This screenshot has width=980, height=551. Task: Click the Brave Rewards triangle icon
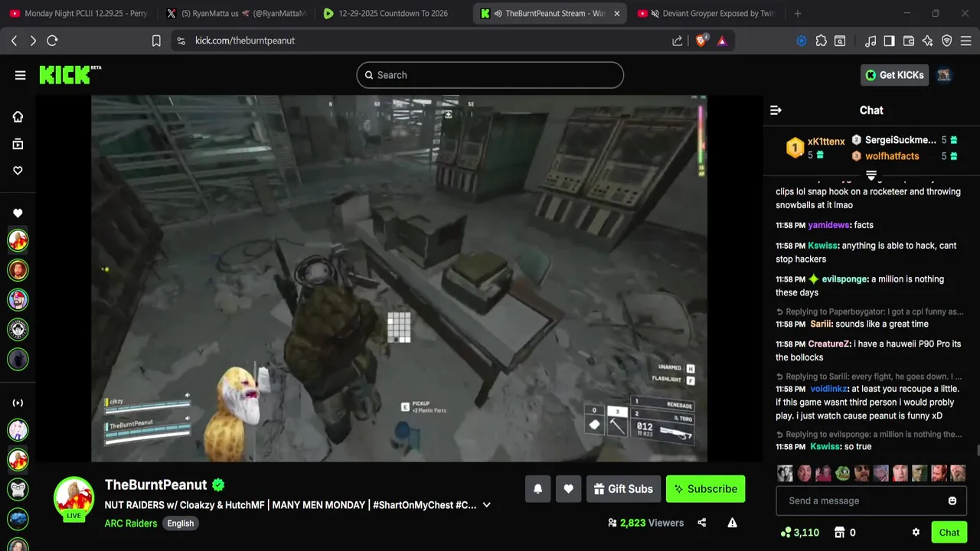point(722,41)
